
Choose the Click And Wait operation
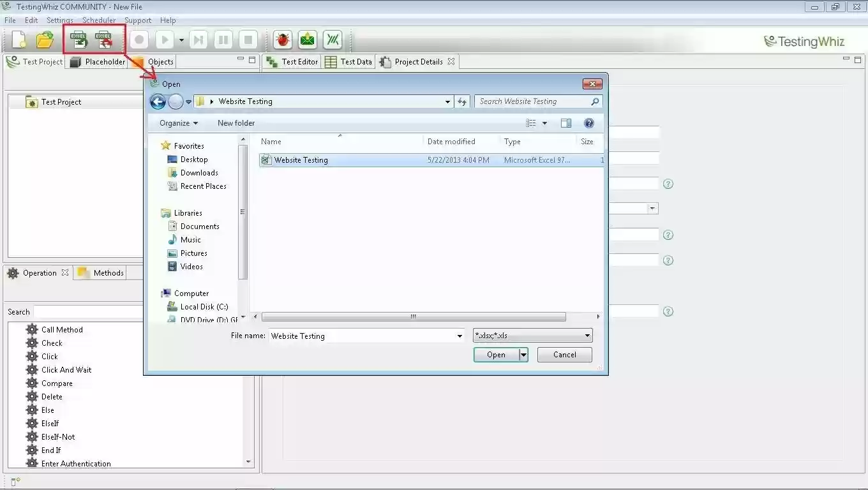tap(66, 369)
